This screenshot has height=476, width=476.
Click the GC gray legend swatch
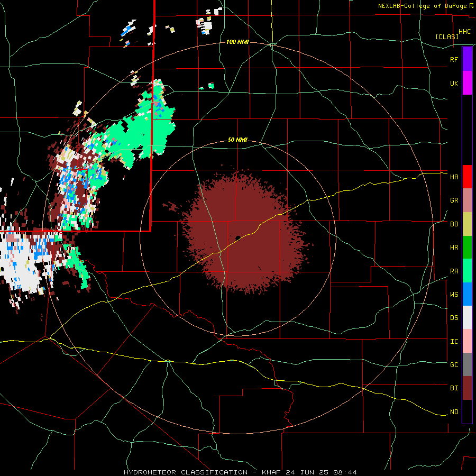[467, 364]
